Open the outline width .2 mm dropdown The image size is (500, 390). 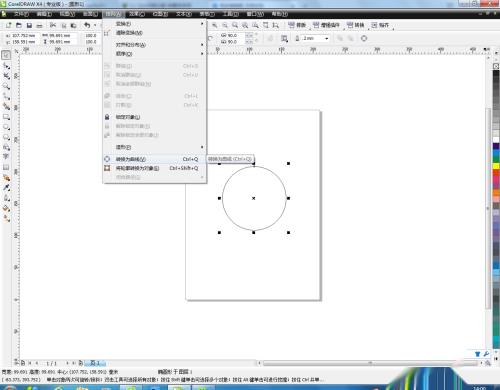(327, 39)
